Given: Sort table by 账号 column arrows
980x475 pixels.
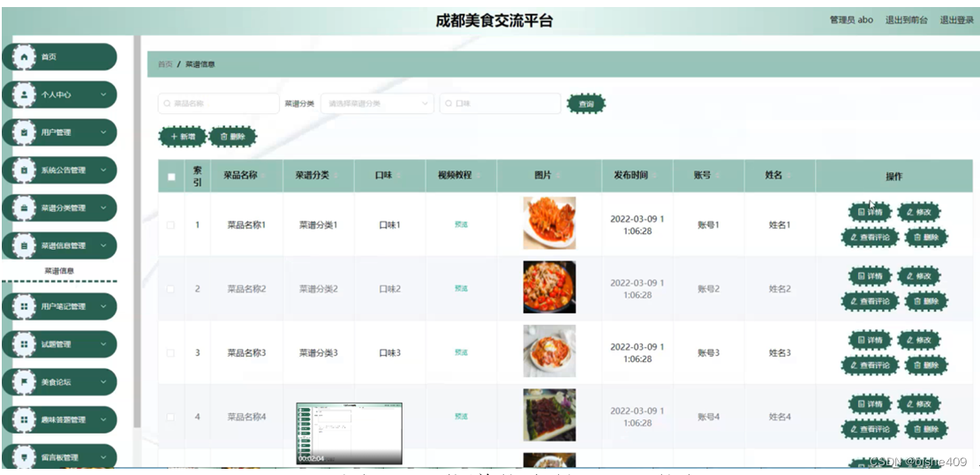Looking at the screenshot, I should [x=716, y=177].
